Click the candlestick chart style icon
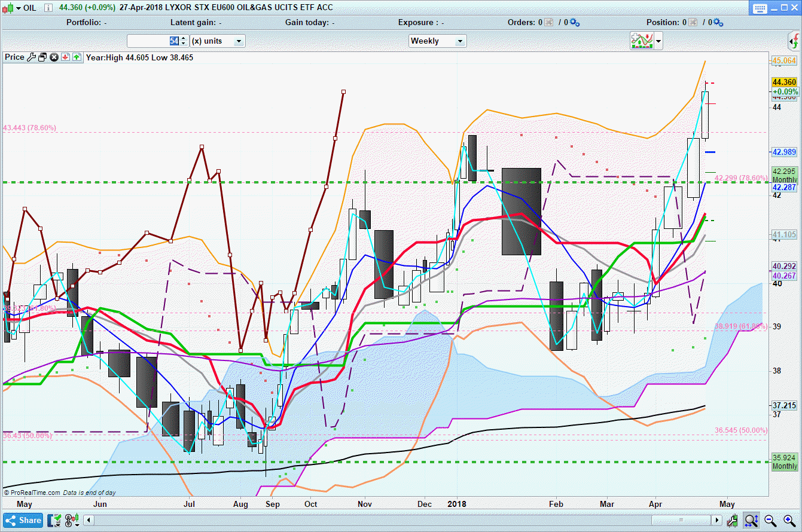Viewport: 802px width, 532px height. click(7, 8)
